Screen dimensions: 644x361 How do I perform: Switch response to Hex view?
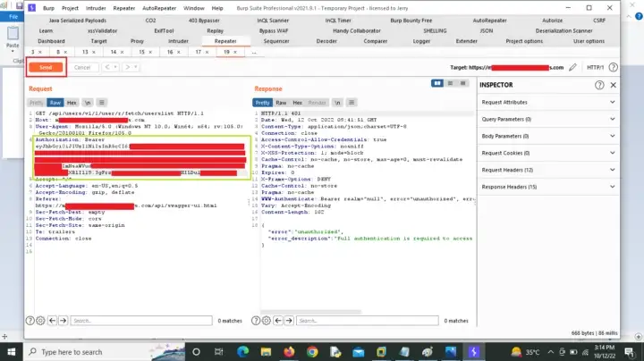pyautogui.click(x=295, y=103)
